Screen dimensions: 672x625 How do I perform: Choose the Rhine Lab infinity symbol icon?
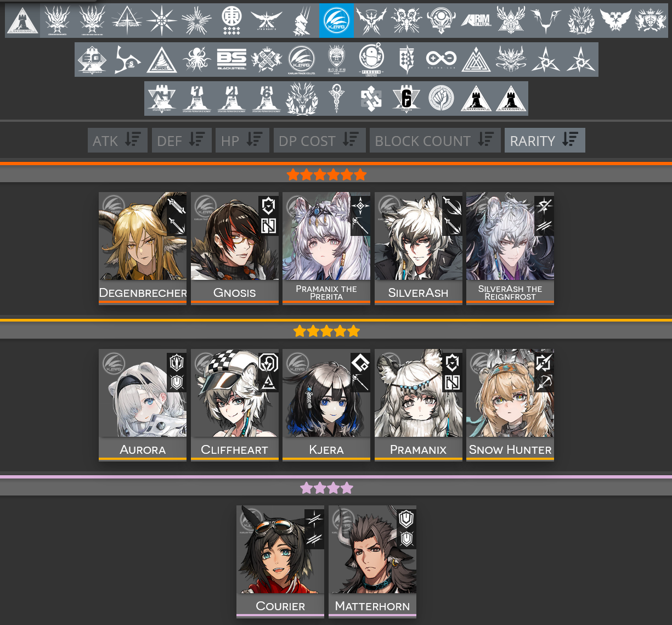click(441, 59)
